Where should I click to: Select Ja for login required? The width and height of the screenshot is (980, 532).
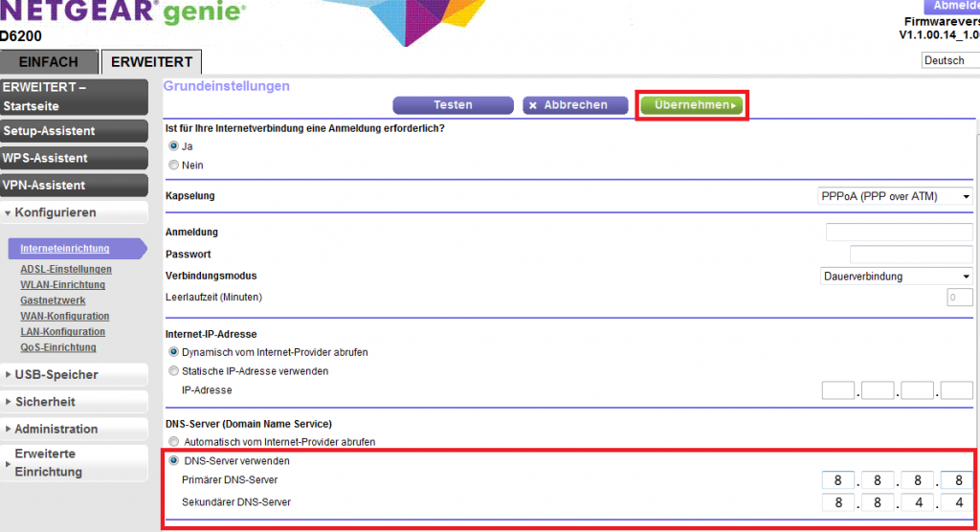[174, 145]
